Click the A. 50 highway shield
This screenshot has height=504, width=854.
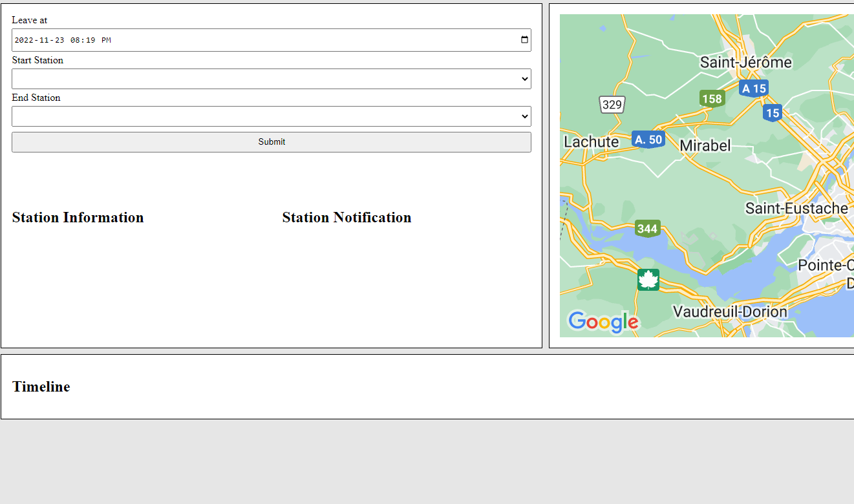pyautogui.click(x=648, y=140)
